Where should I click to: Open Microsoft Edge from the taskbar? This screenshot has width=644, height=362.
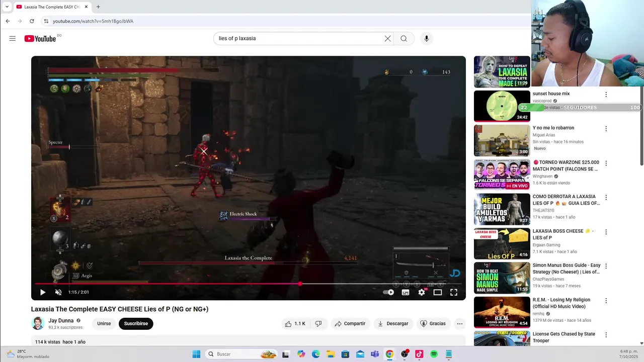click(x=315, y=354)
